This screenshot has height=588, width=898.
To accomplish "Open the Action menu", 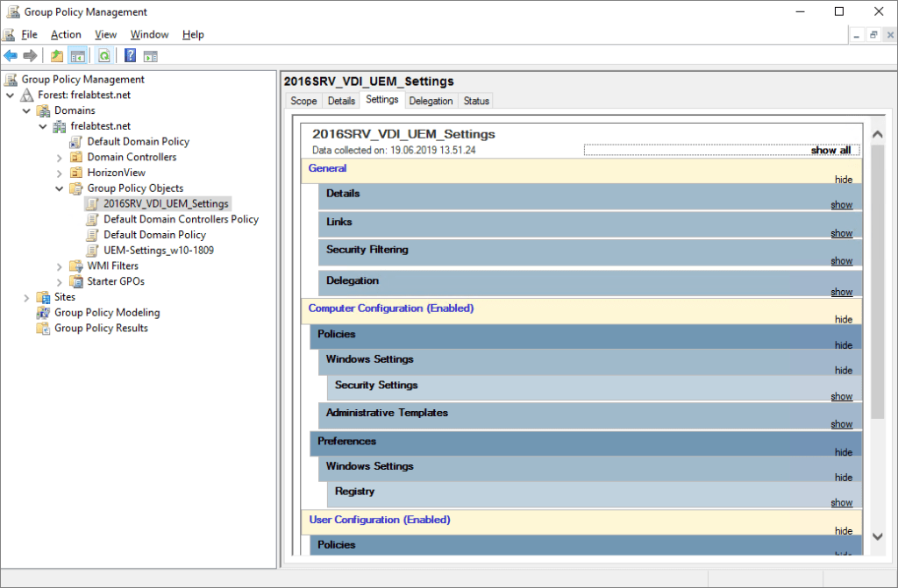I will (x=66, y=34).
